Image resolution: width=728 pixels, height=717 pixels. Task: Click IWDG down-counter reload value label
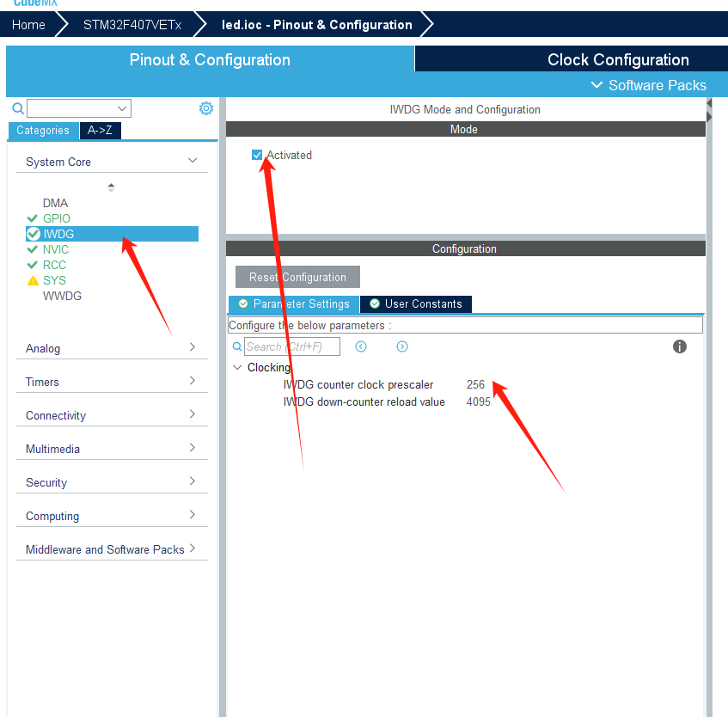[364, 401]
